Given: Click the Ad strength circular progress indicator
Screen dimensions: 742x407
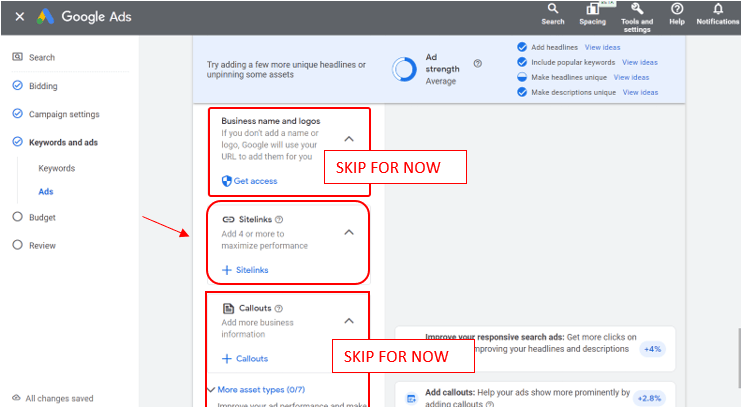Looking at the screenshot, I should tap(405, 69).
